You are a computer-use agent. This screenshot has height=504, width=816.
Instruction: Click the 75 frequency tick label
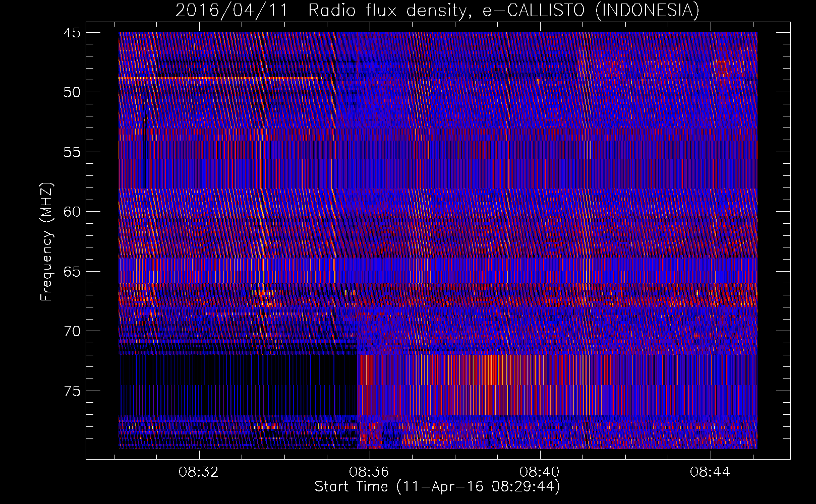click(72, 391)
